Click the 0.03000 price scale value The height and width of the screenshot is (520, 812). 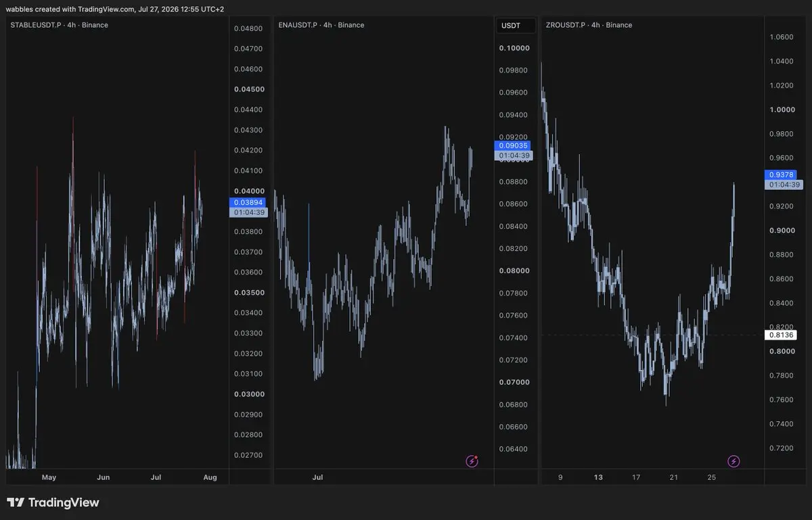tap(248, 394)
